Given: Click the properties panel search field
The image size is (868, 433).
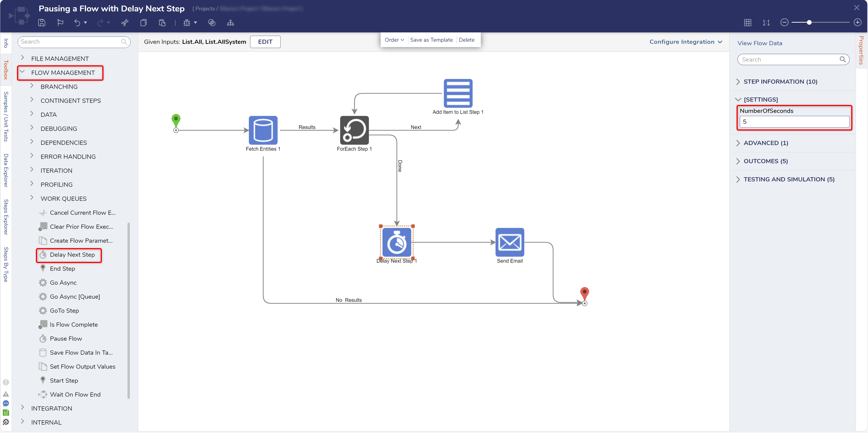Looking at the screenshot, I should pos(793,60).
